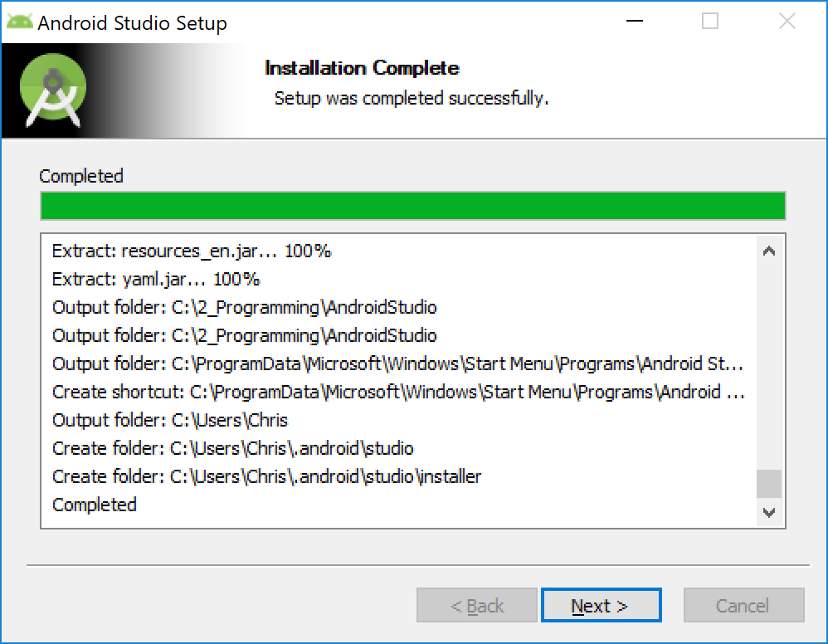This screenshot has height=644, width=828.
Task: Select 'Create folder ...studio\installer' log line
Action: (266, 476)
